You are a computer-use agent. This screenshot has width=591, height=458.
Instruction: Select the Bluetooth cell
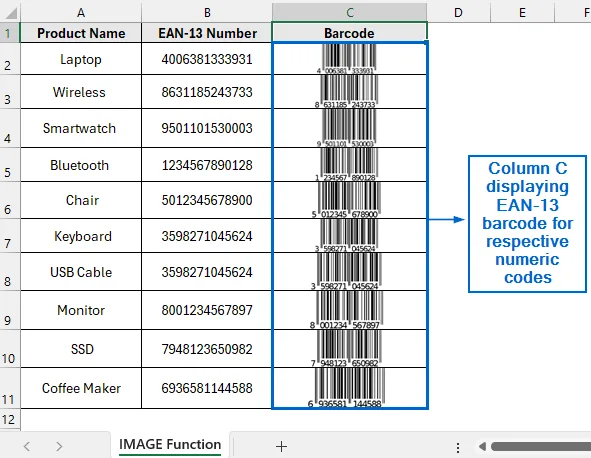point(81,165)
